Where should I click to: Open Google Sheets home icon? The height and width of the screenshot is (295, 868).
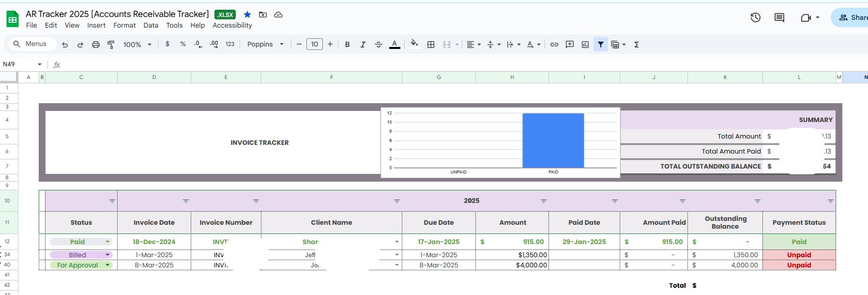coord(12,19)
